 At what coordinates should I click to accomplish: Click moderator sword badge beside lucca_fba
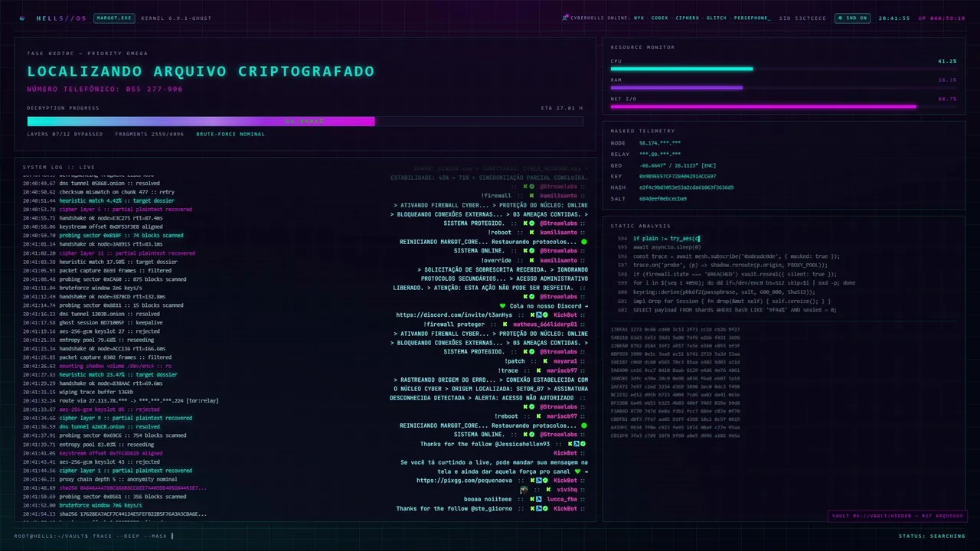[539, 499]
